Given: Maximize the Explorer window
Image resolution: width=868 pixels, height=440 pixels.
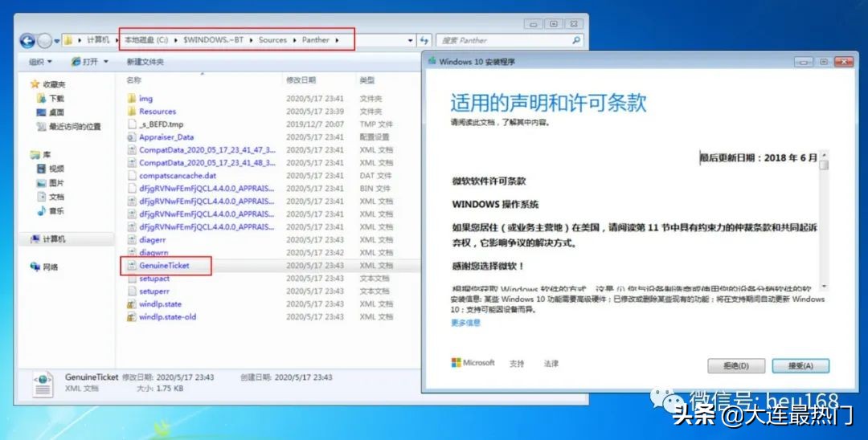Looking at the screenshot, I should pyautogui.click(x=554, y=24).
